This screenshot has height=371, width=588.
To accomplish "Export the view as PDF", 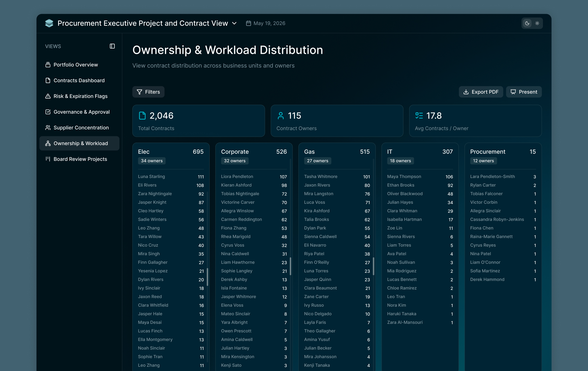I will pyautogui.click(x=481, y=92).
